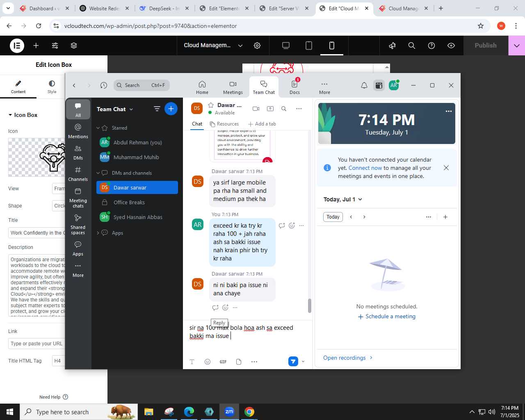Click the new chat plus button
Screen dimensions: 525x420
tap(171, 109)
